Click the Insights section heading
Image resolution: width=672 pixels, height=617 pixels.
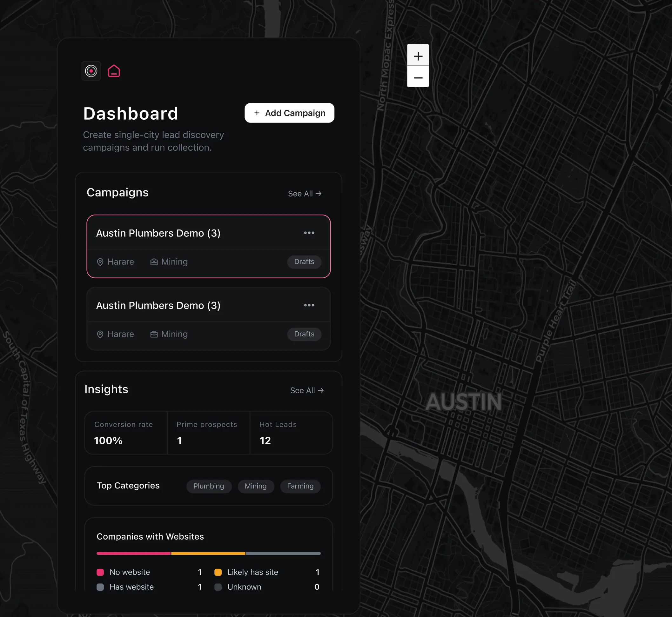(106, 389)
